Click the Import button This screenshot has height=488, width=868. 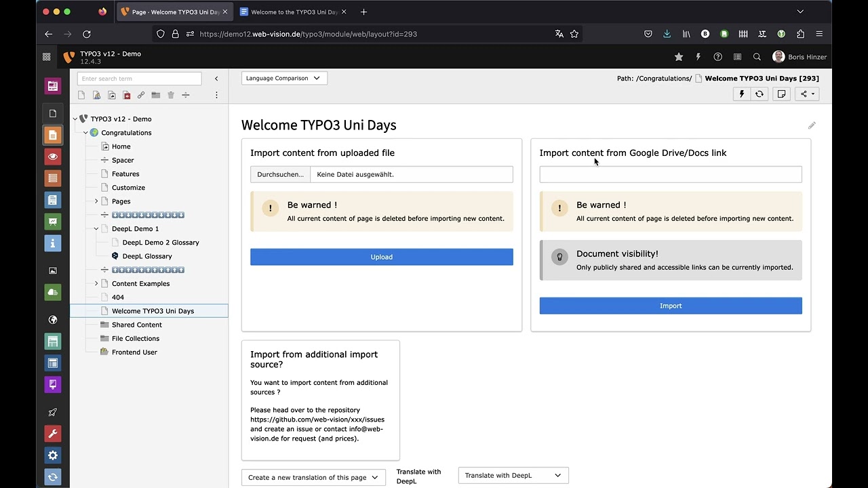(x=671, y=306)
